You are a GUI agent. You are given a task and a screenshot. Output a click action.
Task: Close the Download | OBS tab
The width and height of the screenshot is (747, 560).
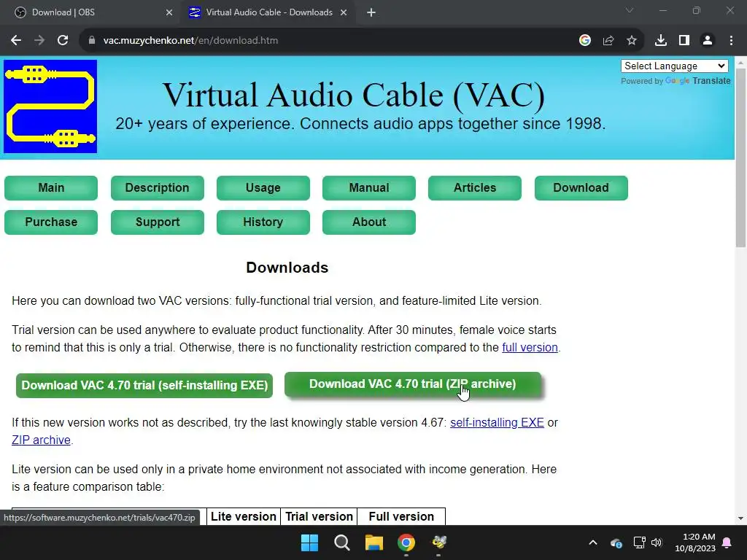point(169,13)
